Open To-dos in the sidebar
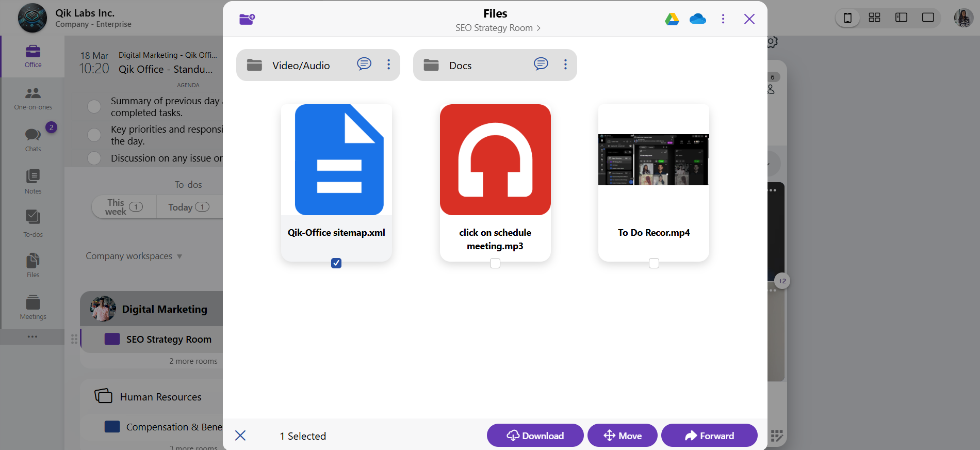 (x=33, y=223)
